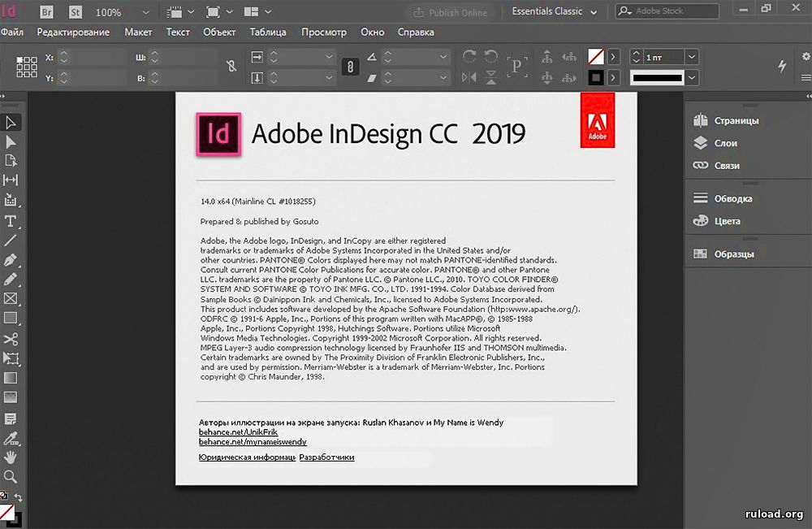The image size is (812, 529).
Task: Select the Hand tool
Action: [11, 457]
